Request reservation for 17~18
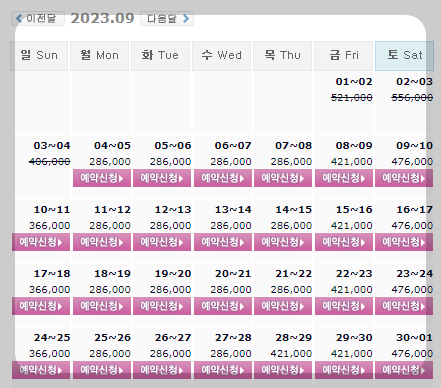The height and width of the screenshot is (388, 441). pos(41,306)
